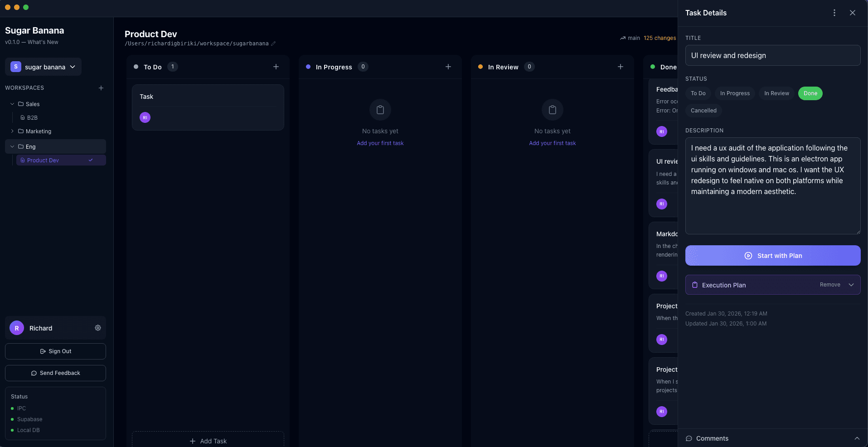Click the branch graph icon next to main
Viewport: 868px width, 447px height.
(x=623, y=38)
